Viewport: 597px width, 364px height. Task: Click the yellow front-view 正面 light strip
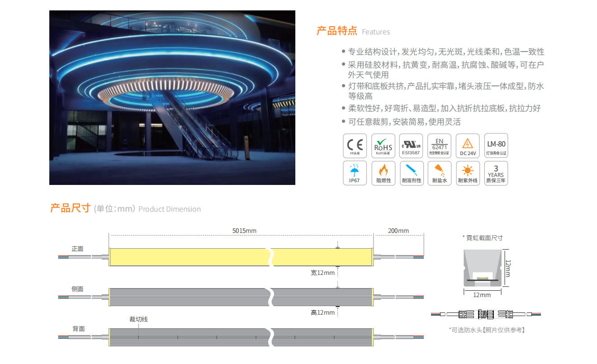tap(188, 257)
